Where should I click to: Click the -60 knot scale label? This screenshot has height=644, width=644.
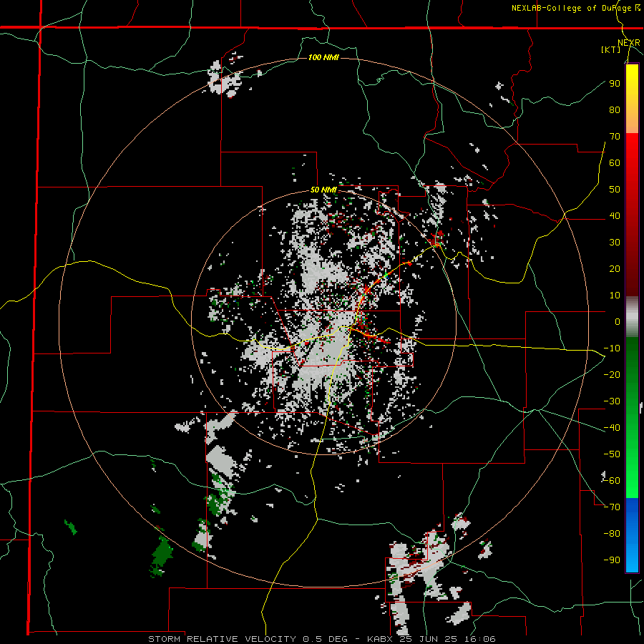coord(612,481)
